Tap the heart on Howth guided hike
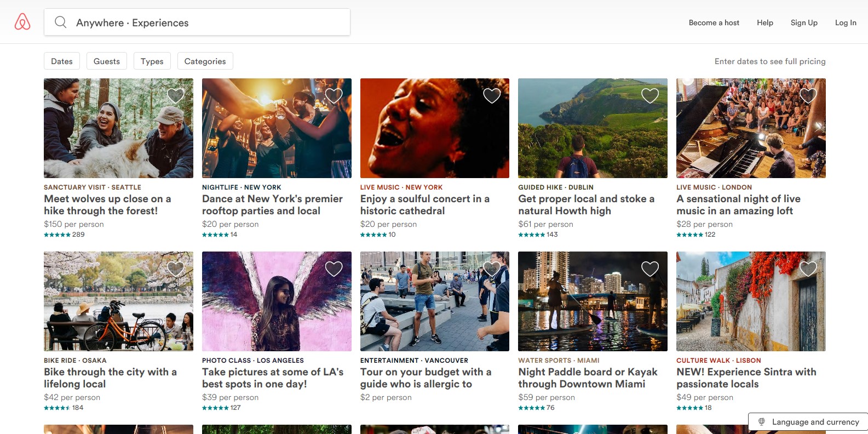Viewport: 868px width, 434px height. click(650, 96)
